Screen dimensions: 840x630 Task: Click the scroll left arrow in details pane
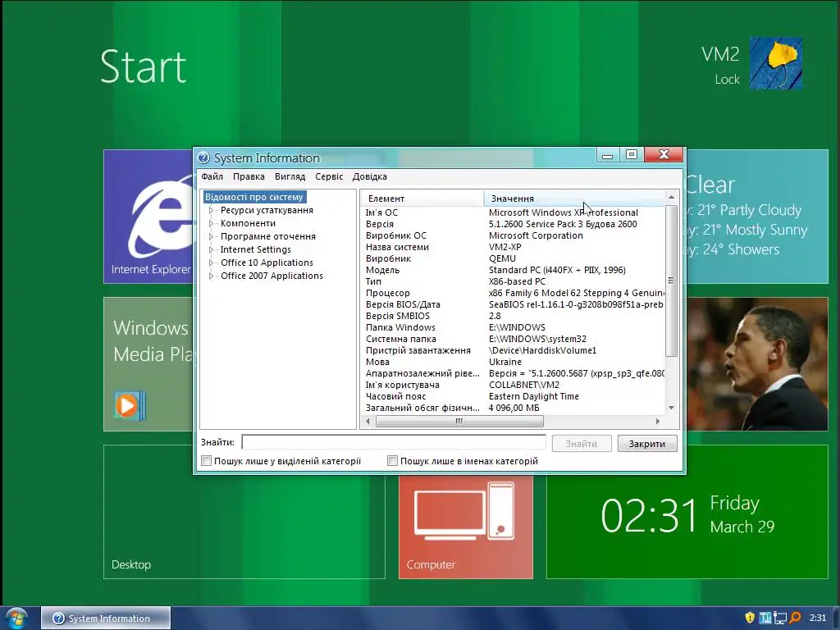pyautogui.click(x=368, y=422)
